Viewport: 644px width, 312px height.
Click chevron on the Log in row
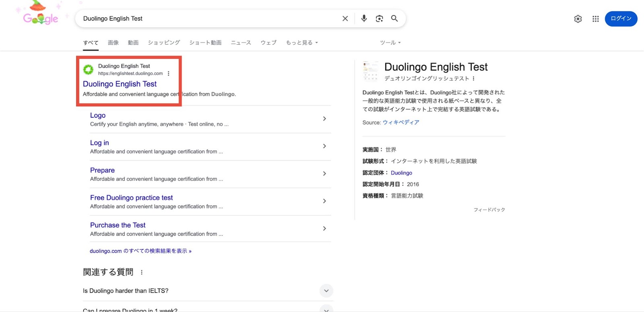324,146
